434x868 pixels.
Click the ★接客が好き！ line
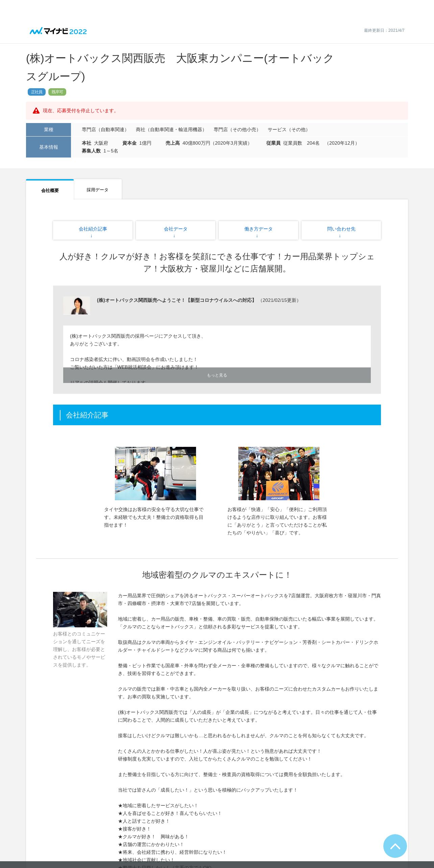tap(134, 829)
